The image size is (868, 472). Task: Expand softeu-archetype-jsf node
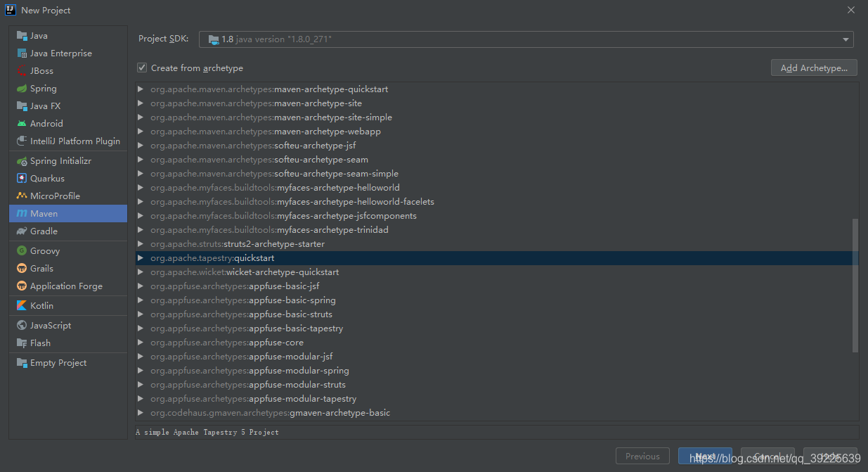tap(141, 146)
